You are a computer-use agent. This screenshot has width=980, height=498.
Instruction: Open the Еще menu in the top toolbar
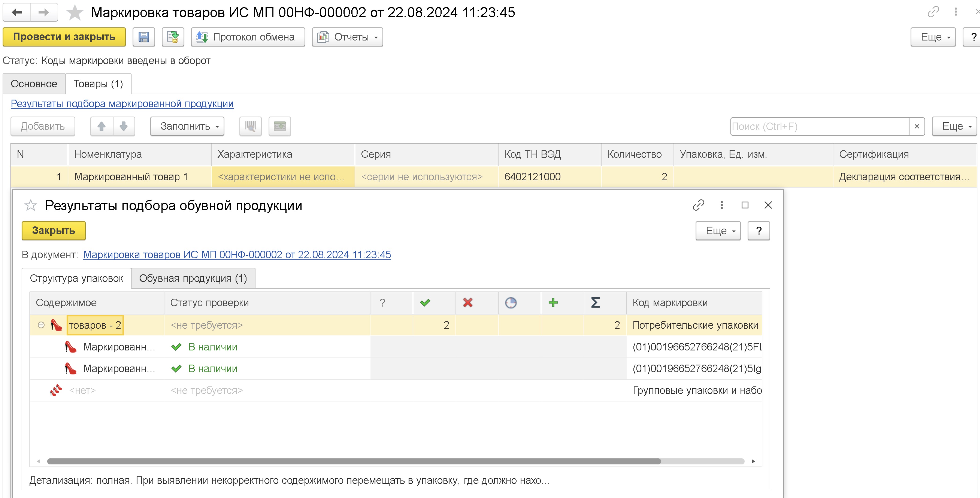click(x=933, y=37)
